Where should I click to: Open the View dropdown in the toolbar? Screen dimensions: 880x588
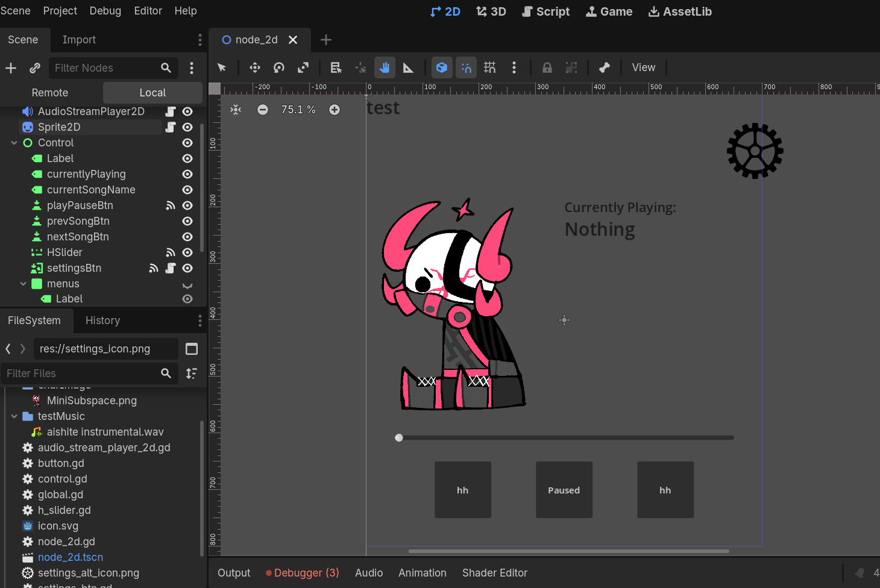click(x=644, y=67)
